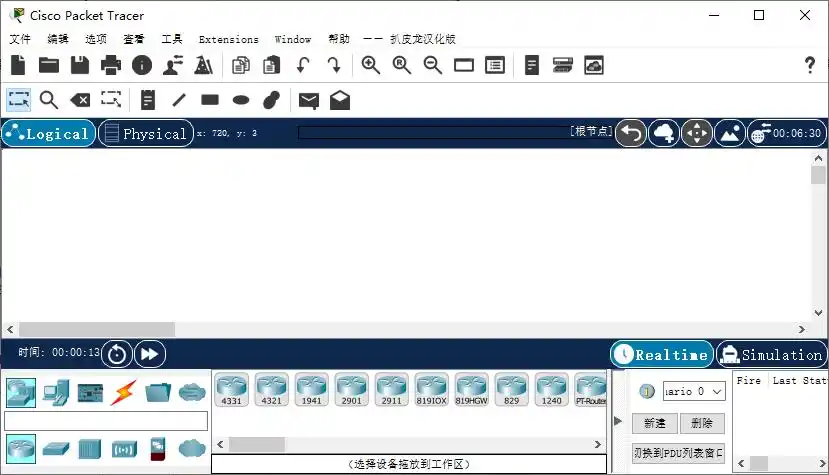Image resolution: width=829 pixels, height=475 pixels.
Task: Click the 新建 scenario button
Action: pos(654,423)
